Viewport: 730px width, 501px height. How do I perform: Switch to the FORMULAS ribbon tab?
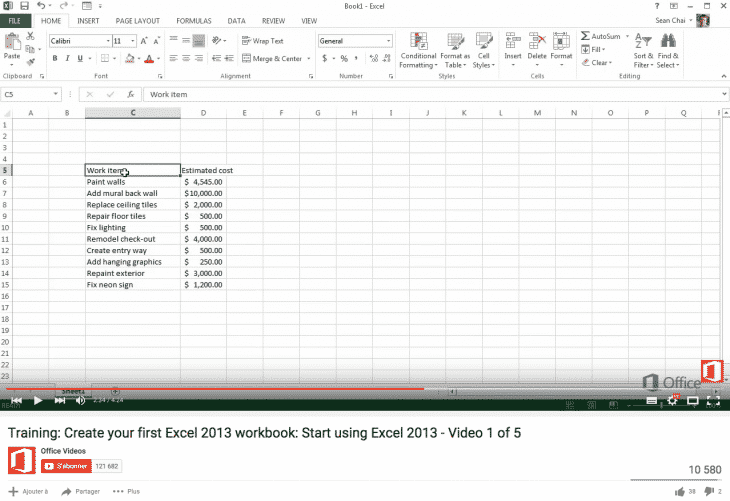coord(193,20)
